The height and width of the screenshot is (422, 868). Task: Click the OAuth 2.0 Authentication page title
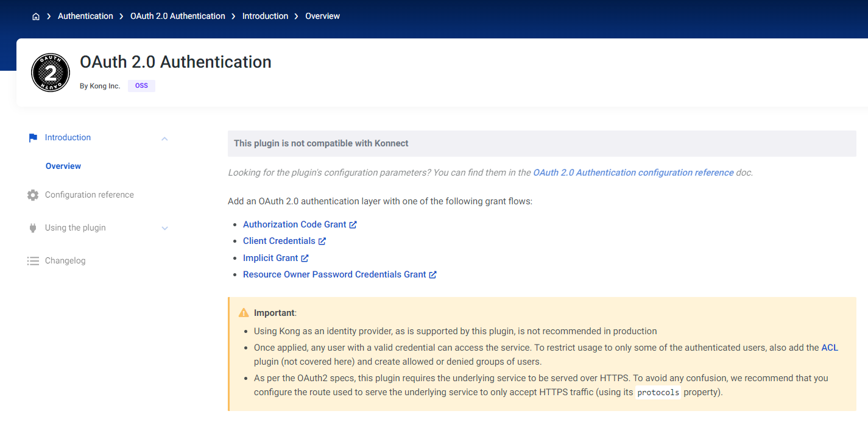pos(175,62)
